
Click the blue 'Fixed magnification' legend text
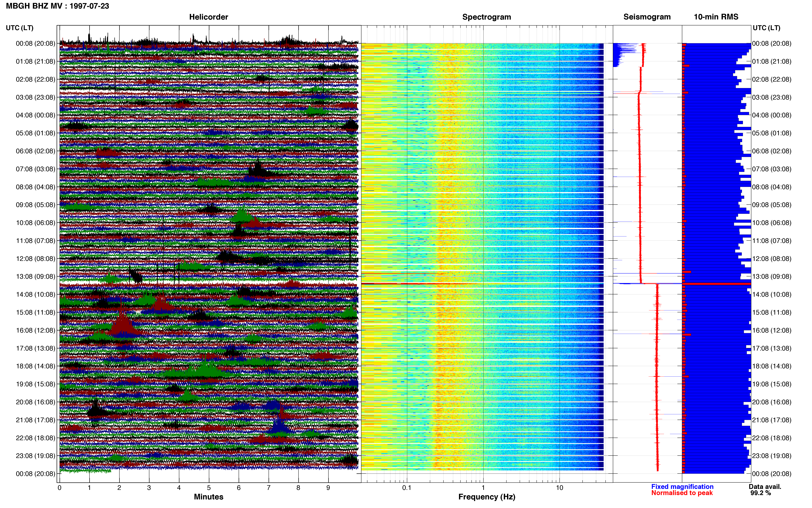[x=682, y=486]
